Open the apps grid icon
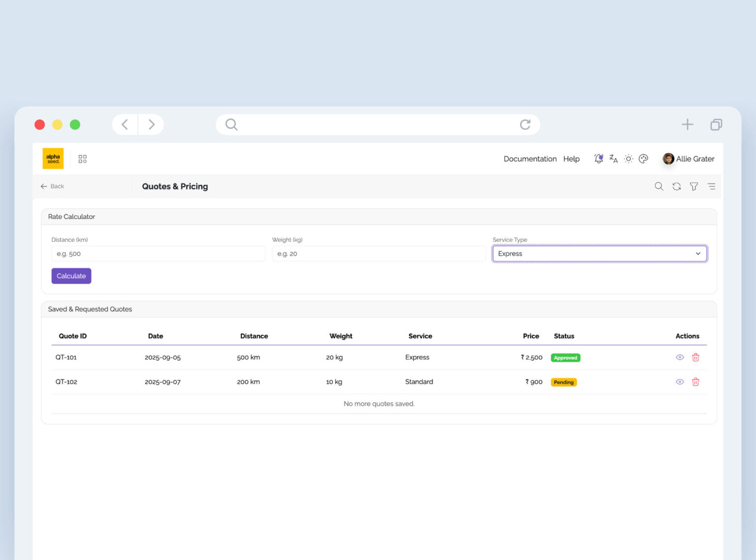 (83, 159)
